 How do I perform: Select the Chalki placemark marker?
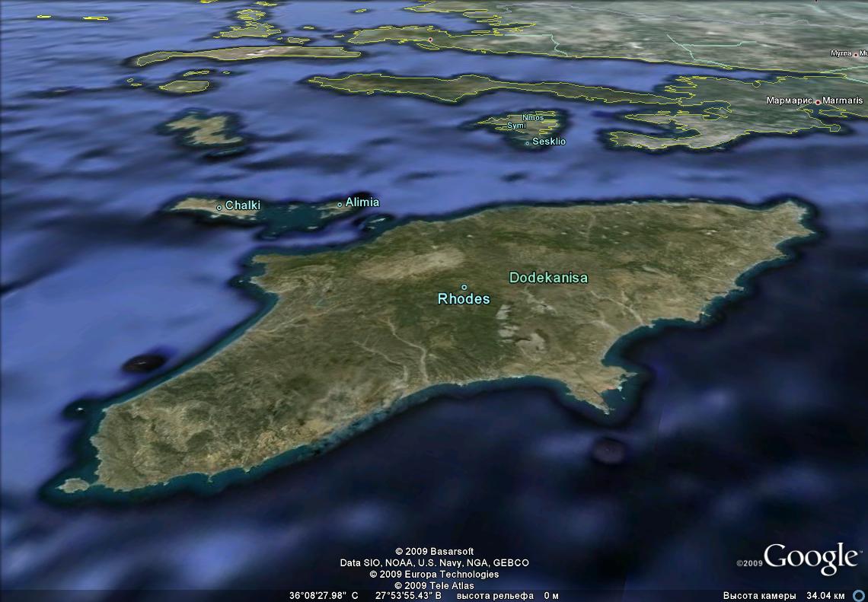(219, 207)
